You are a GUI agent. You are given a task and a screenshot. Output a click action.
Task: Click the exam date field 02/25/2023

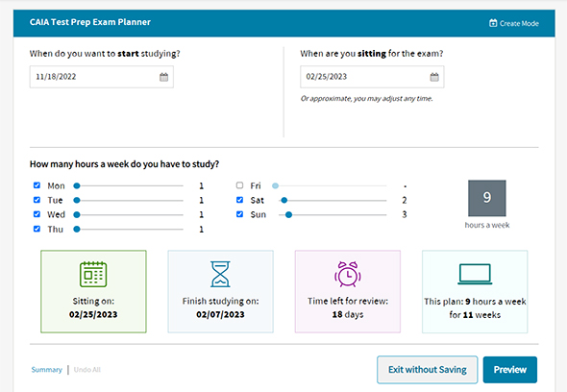[x=372, y=77]
